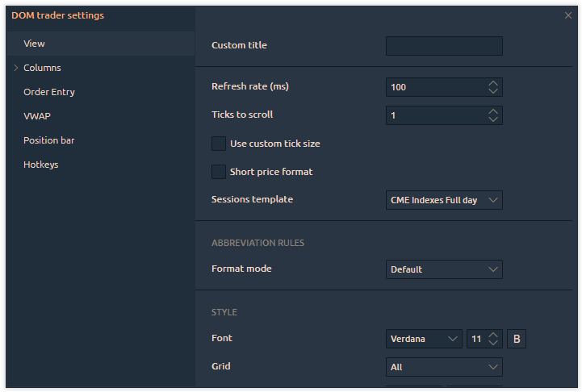Decrease Ticks to scroll value
582x392 pixels.
[x=493, y=119]
